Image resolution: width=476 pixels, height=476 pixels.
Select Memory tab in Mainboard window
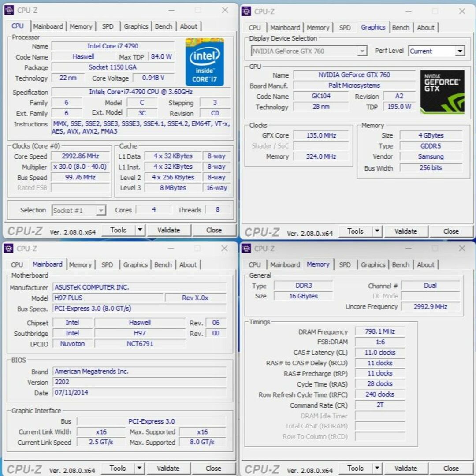[80, 265]
